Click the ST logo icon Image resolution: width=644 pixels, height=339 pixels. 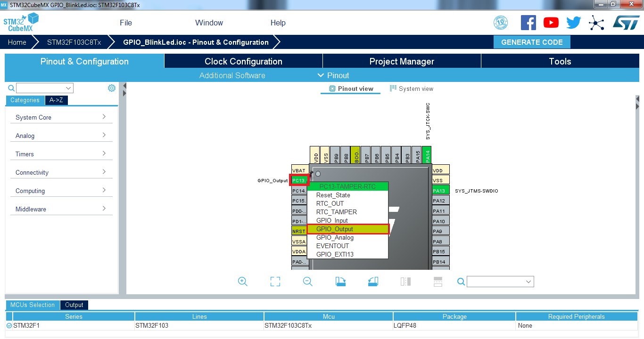626,23
